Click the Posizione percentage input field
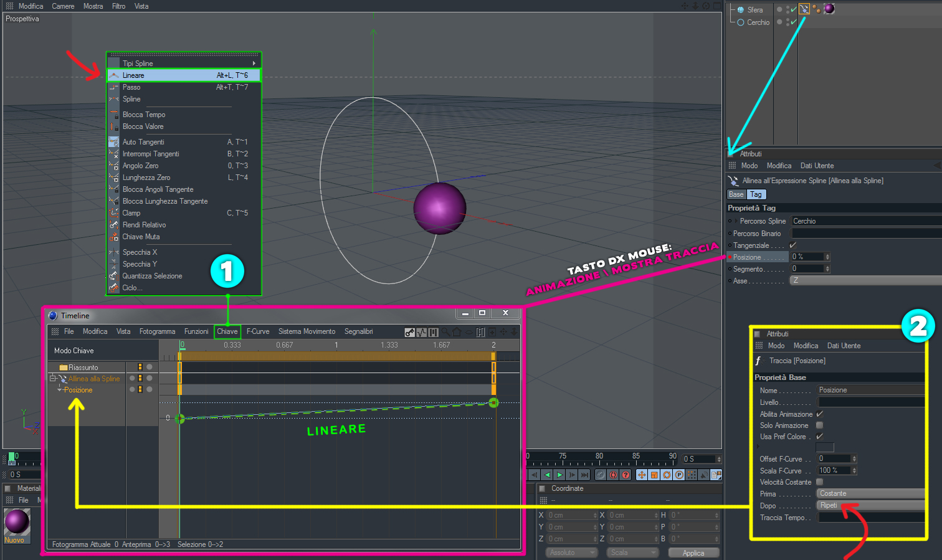Image resolution: width=942 pixels, height=560 pixels. pos(807,257)
